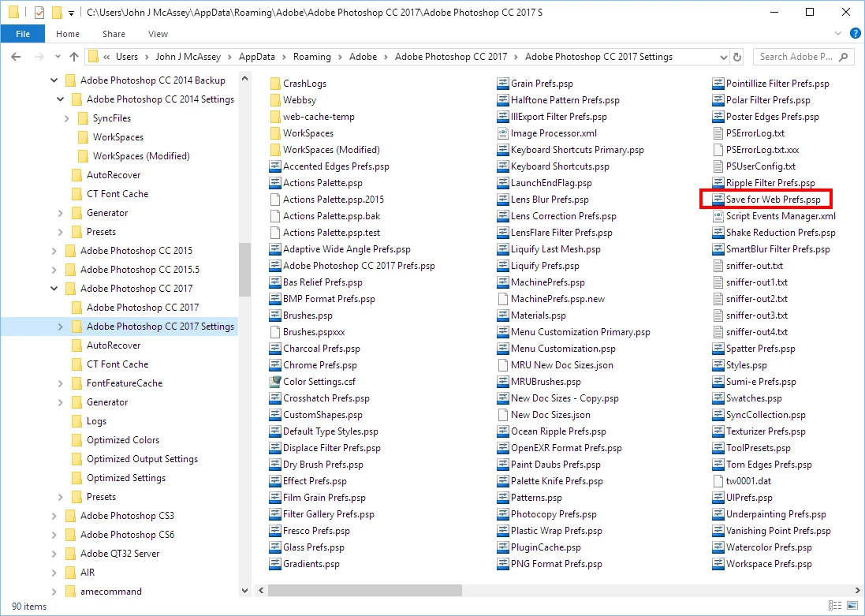This screenshot has height=616, width=865.
Task: Click the Webbsy folder icon
Action: coord(275,100)
